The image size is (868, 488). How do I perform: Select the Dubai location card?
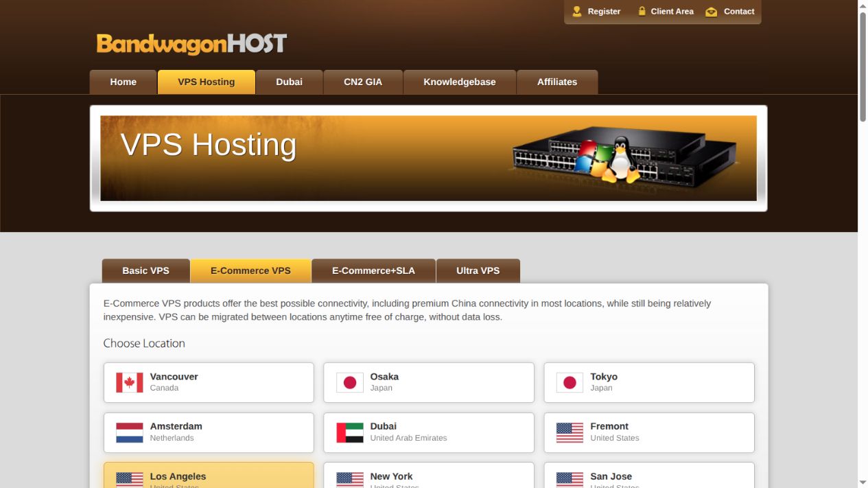point(429,432)
